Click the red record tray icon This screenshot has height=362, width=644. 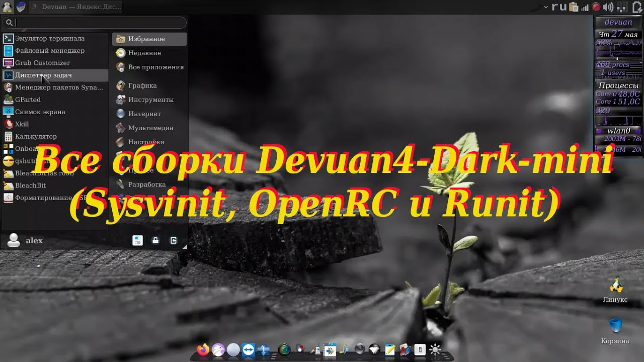click(x=597, y=7)
